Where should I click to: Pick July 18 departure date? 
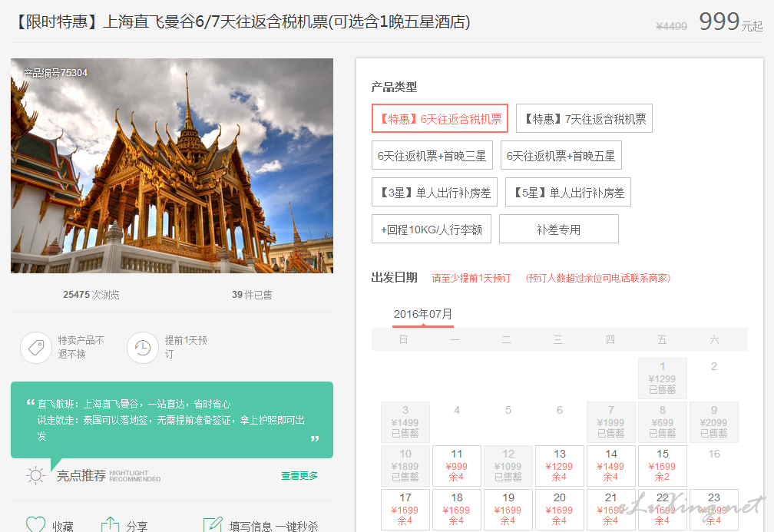457,509
